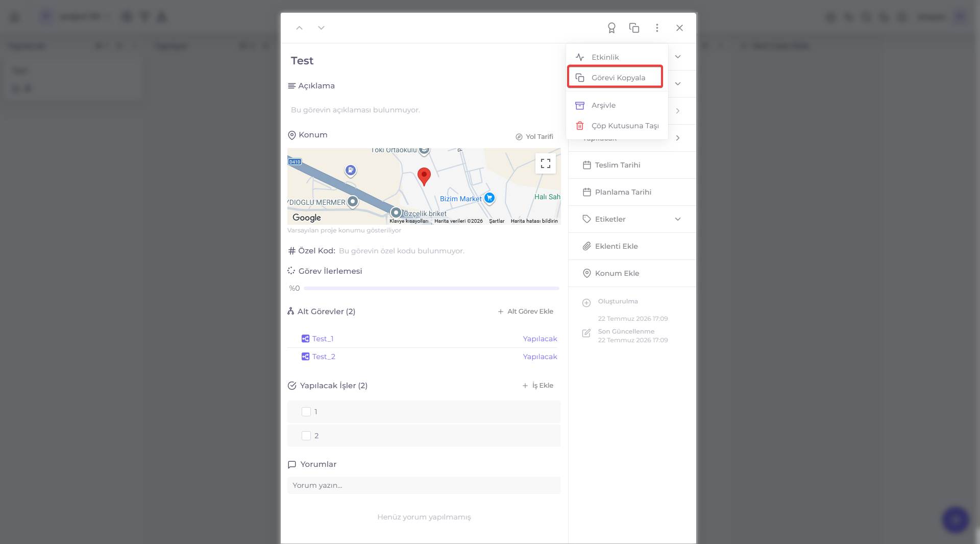Click the Planlama Tarihi calendar icon
The image size is (980, 544).
click(587, 192)
